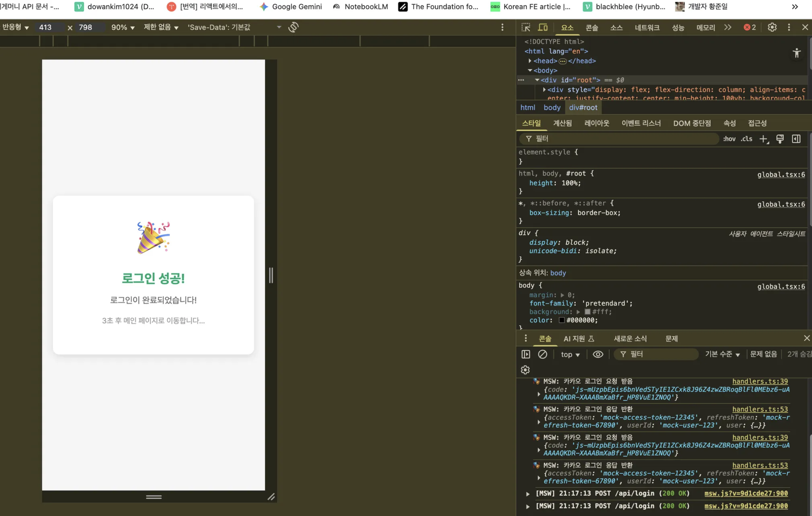Click the rotate screen orientation icon
This screenshot has height=516, width=812.
click(x=293, y=27)
